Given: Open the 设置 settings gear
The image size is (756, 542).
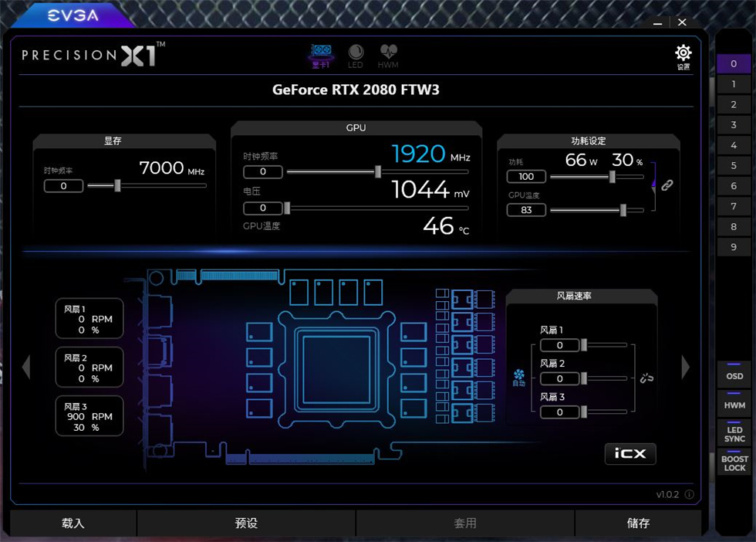Looking at the screenshot, I should [682, 54].
